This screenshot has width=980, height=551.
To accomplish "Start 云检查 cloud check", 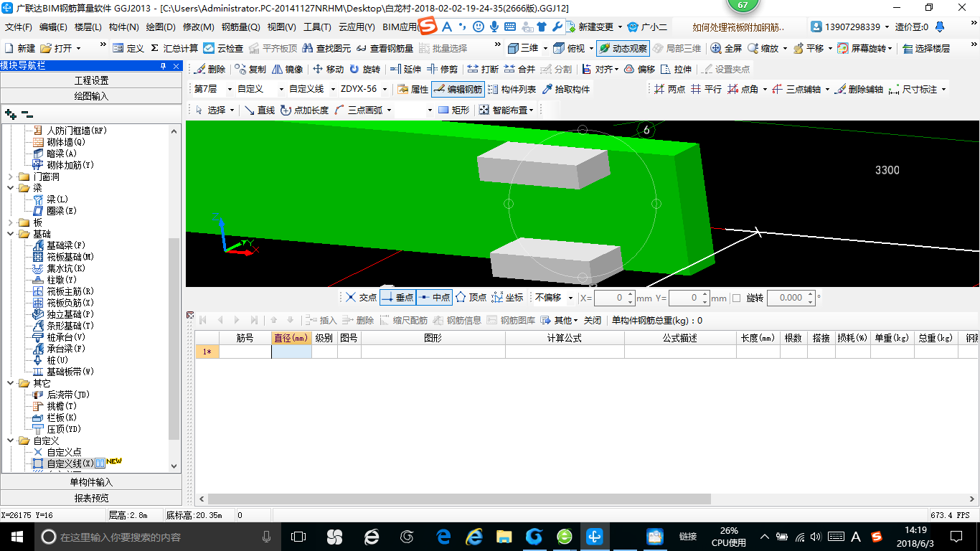I will click(223, 48).
